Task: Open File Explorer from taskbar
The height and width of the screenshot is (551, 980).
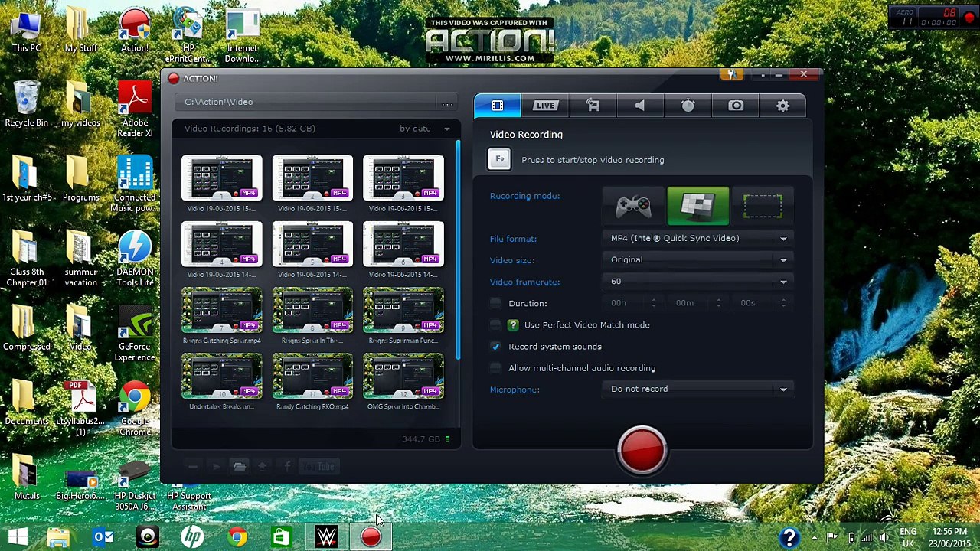Action: pyautogui.click(x=58, y=537)
